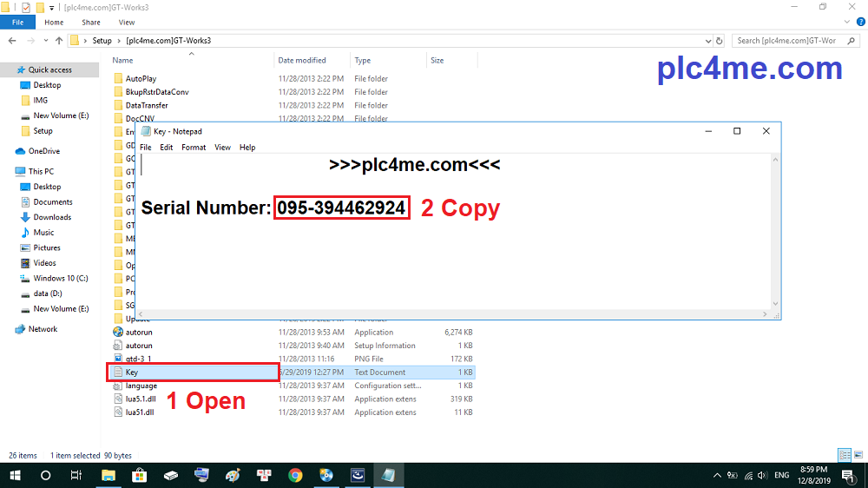Select Quick access in navigation pane

tap(49, 69)
